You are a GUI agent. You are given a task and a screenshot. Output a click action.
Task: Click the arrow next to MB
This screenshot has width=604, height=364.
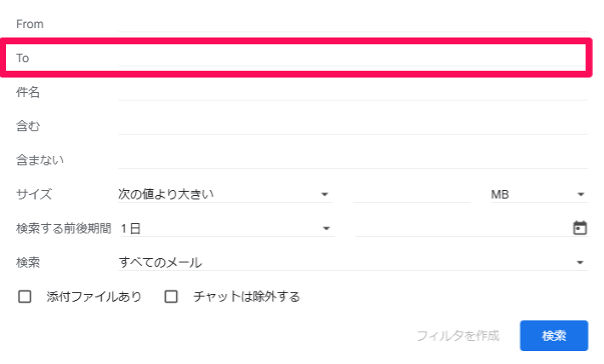581,195
